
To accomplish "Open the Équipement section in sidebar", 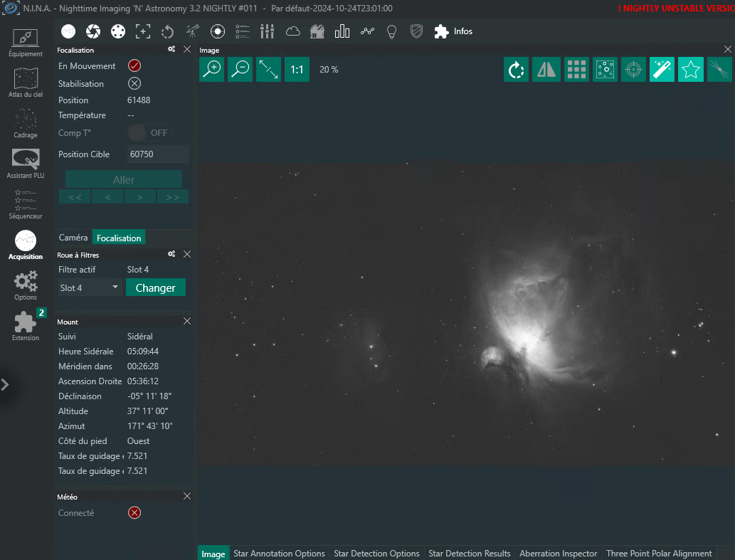I will tap(26, 43).
